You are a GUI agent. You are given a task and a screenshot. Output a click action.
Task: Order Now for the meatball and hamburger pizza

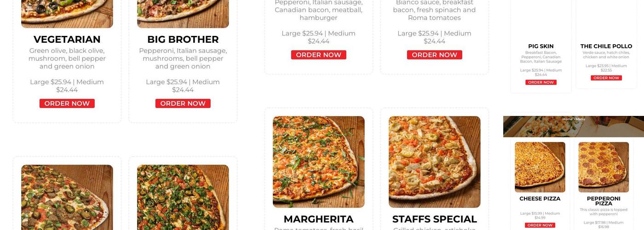click(319, 55)
